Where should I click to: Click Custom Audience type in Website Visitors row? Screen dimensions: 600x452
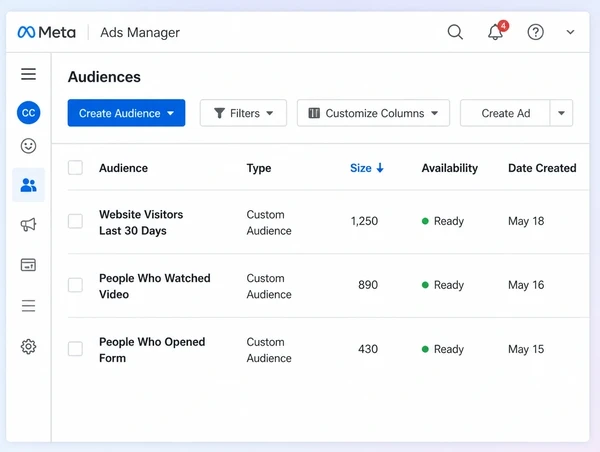click(269, 222)
